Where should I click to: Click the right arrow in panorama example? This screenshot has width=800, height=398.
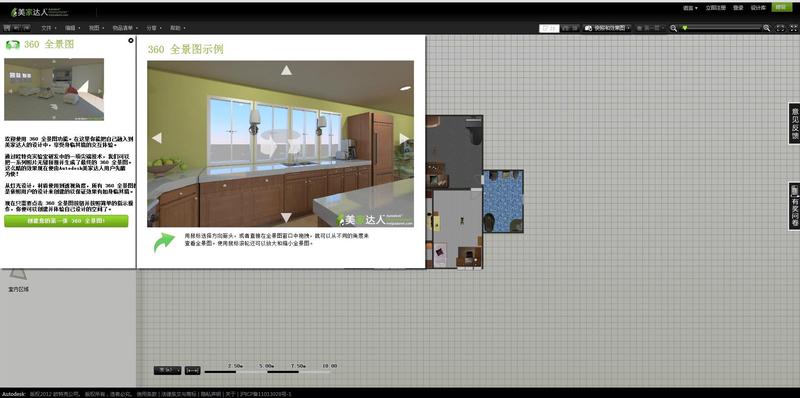point(404,138)
